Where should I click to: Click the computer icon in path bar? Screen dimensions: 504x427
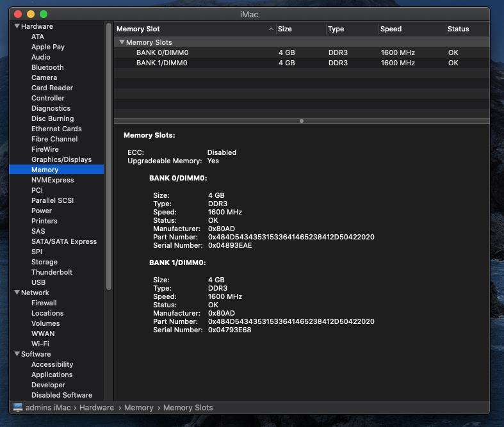[17, 408]
